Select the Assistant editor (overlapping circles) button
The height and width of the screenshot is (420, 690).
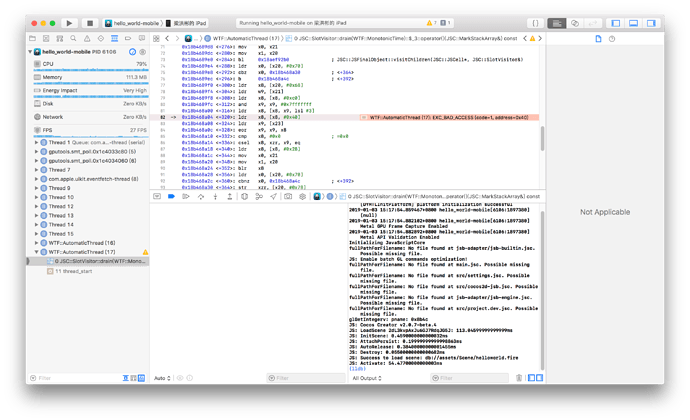point(575,23)
